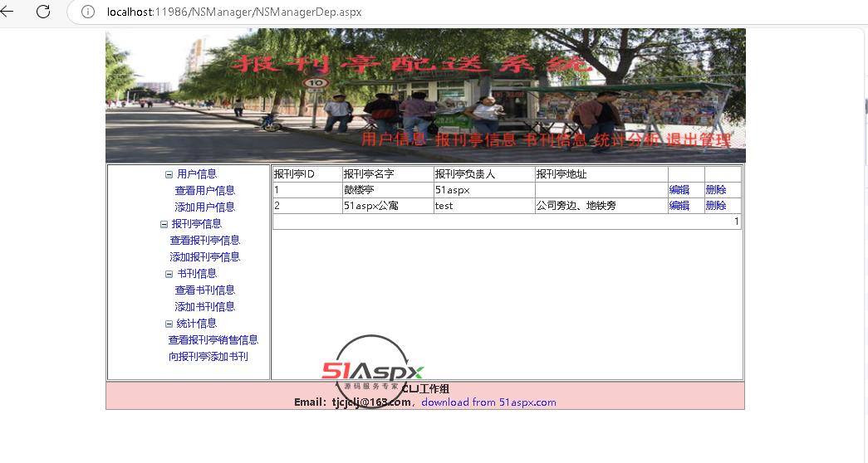Open 用户信息 in the banner menu
Image resolution: width=868 pixels, height=463 pixels.
coord(394,139)
